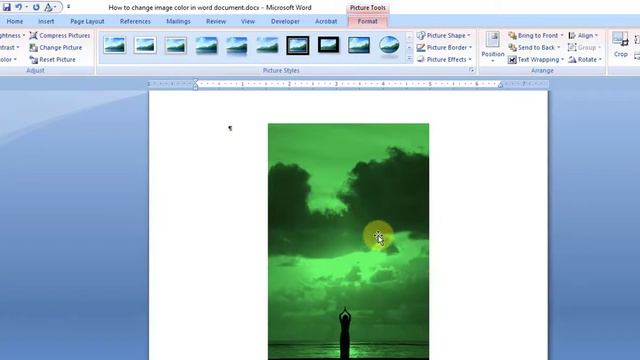
Task: Click the Group button
Action: [585, 47]
